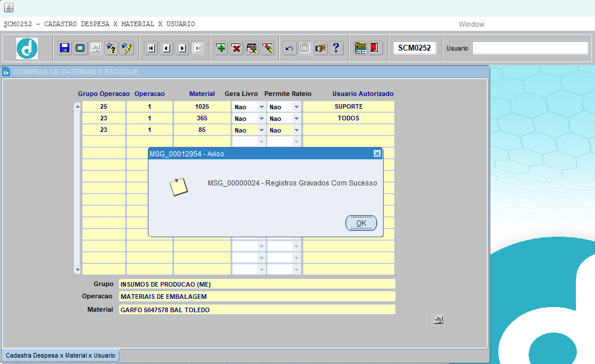This screenshot has height=364, width=595.
Task: Click the green plus insert record icon
Action: 221,48
